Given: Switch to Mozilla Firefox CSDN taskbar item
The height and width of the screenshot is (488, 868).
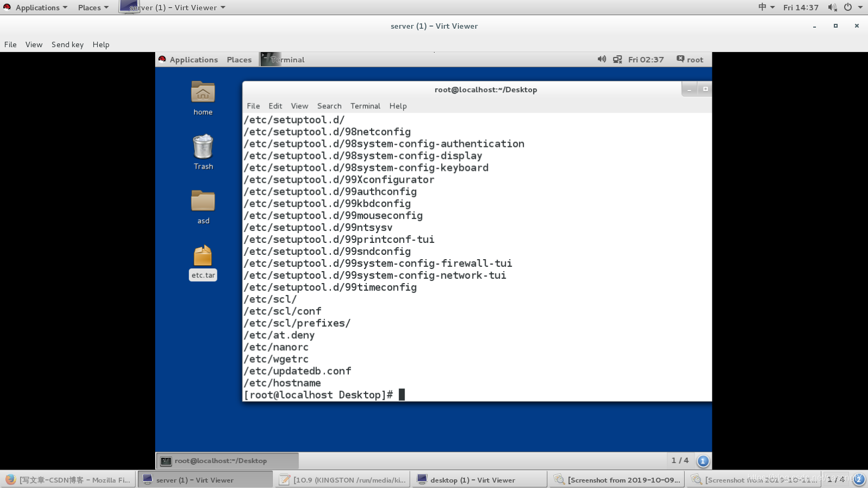Looking at the screenshot, I should point(68,479).
